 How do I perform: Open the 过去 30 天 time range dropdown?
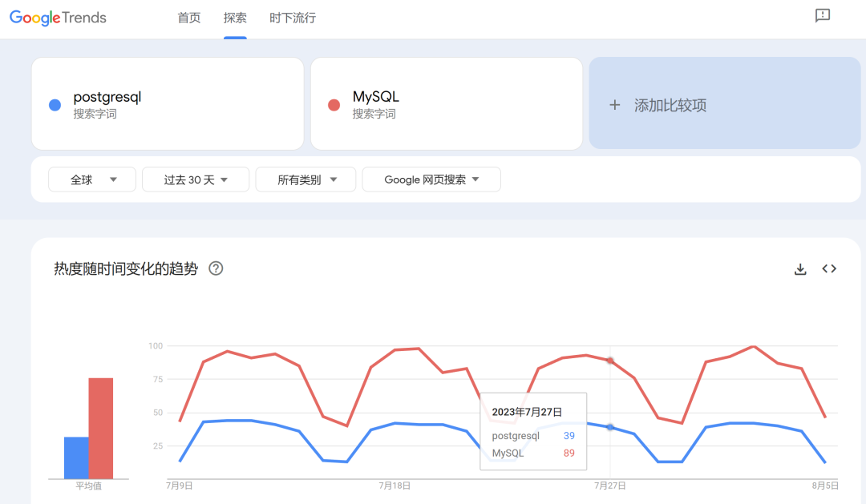point(196,179)
